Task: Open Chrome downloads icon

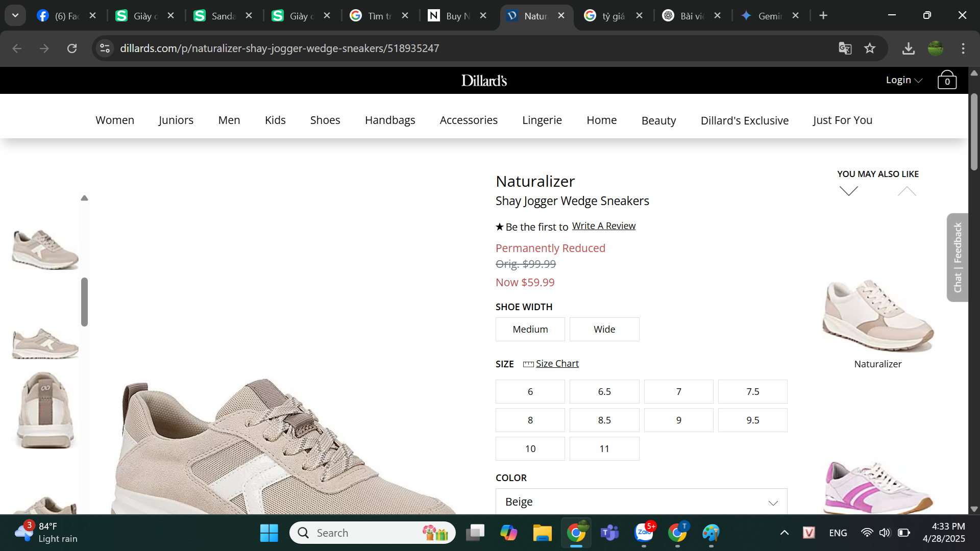Action: point(908,48)
